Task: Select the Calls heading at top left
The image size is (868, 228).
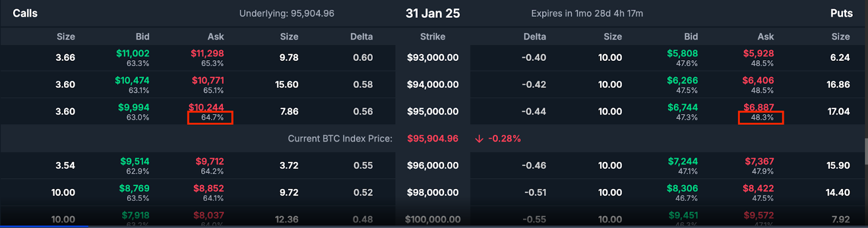Action: point(25,14)
